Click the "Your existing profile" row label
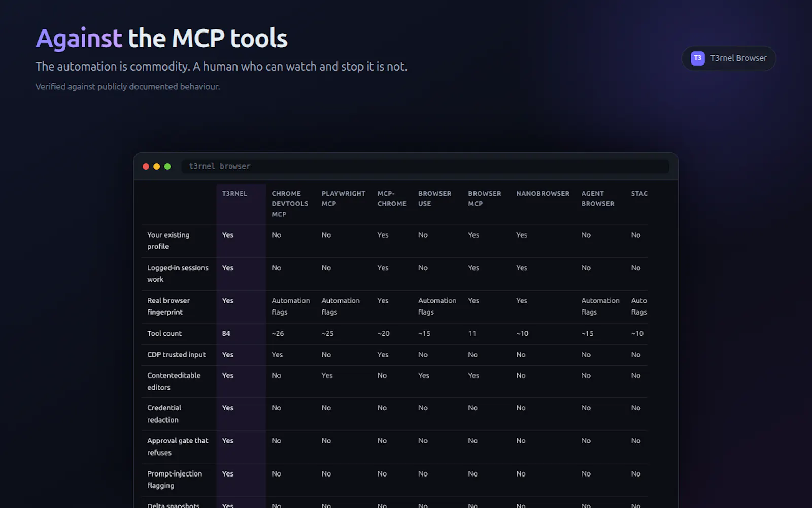The width and height of the screenshot is (812, 508). tap(168, 241)
